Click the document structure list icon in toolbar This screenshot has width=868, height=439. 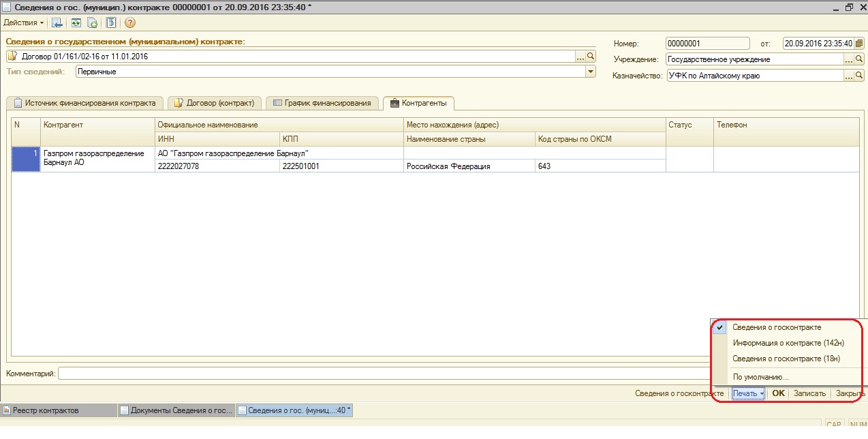111,23
